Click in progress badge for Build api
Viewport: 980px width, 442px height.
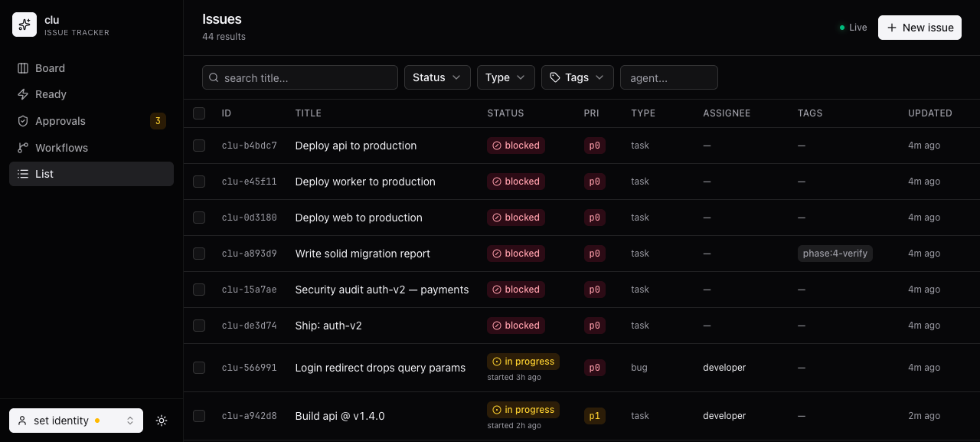pyautogui.click(x=524, y=410)
